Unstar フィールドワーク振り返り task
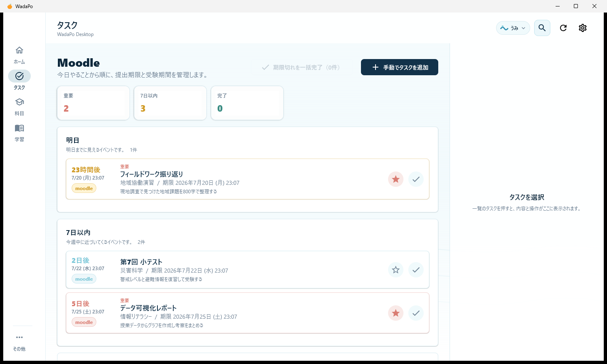607x364 pixels. (x=396, y=179)
